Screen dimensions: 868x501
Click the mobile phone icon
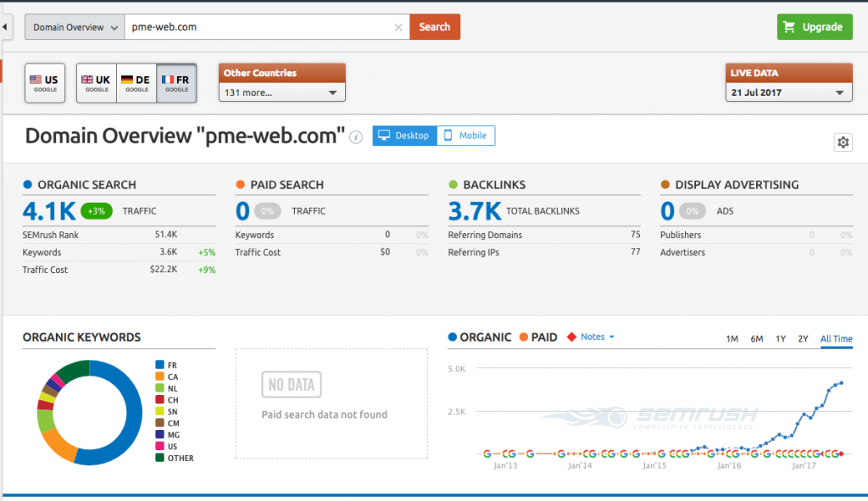(448, 135)
